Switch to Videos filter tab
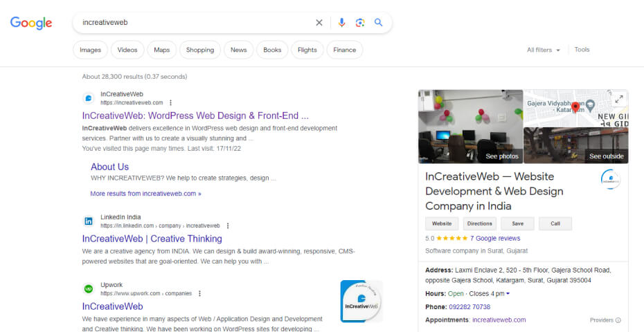The width and height of the screenshot is (644, 332). pyautogui.click(x=127, y=50)
